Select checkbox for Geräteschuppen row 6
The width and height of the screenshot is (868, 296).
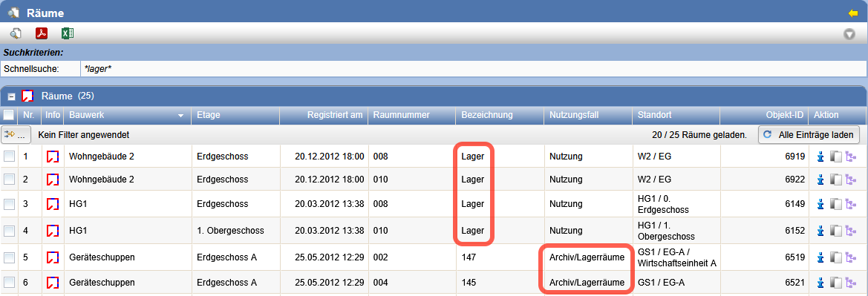[x=9, y=283]
